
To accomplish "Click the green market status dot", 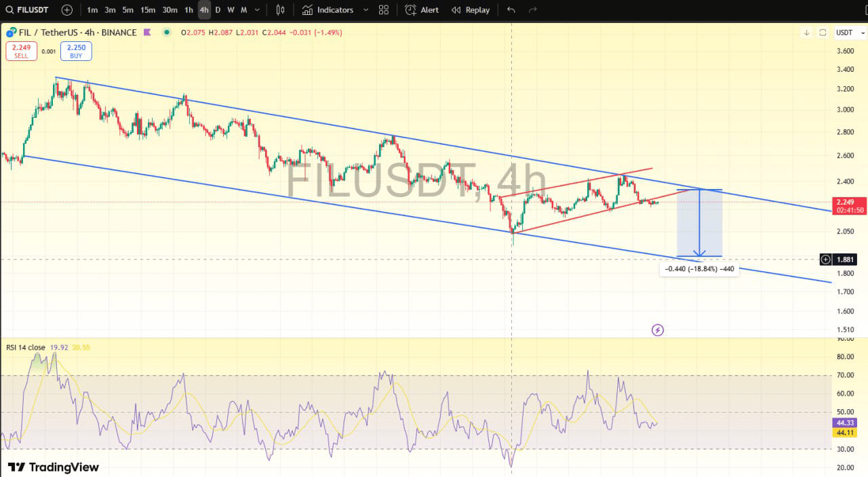I will click(x=167, y=33).
